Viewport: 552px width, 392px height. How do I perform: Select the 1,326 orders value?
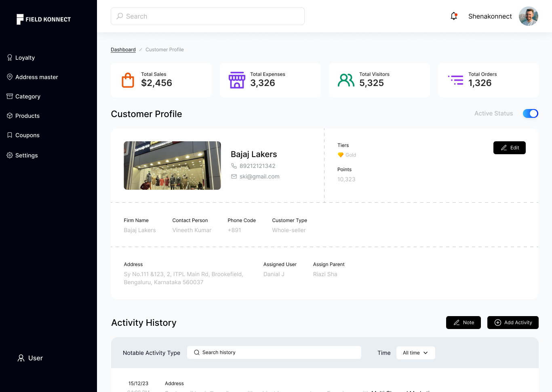point(480,83)
